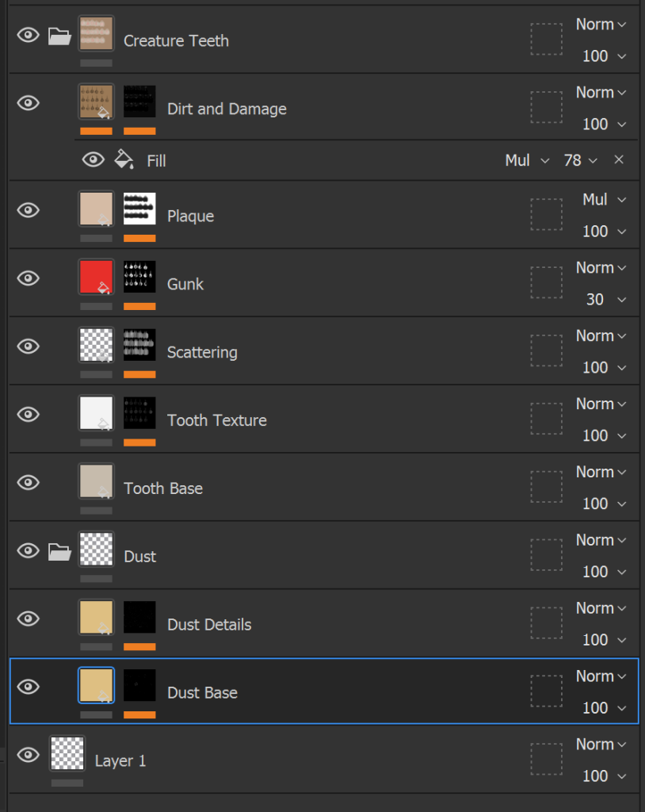The width and height of the screenshot is (645, 812).
Task: Click the Dust group folder icon
Action: tap(59, 552)
